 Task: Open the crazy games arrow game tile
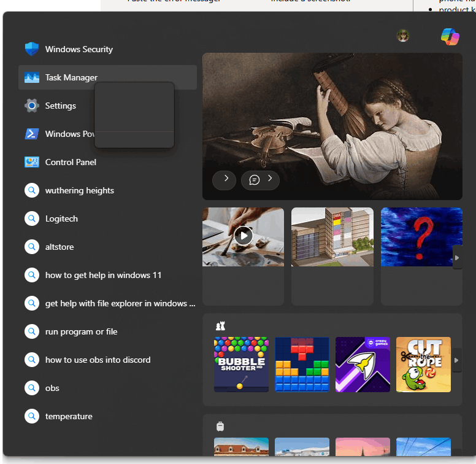pyautogui.click(x=363, y=365)
